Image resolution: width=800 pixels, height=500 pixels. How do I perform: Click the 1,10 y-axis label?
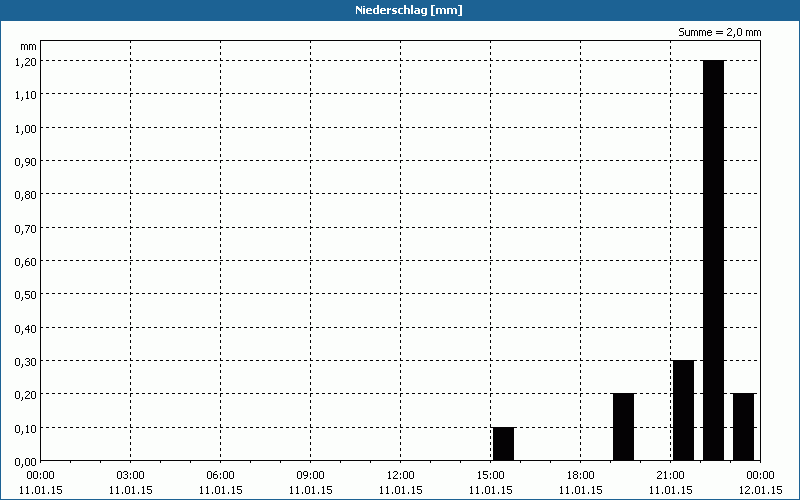26,94
